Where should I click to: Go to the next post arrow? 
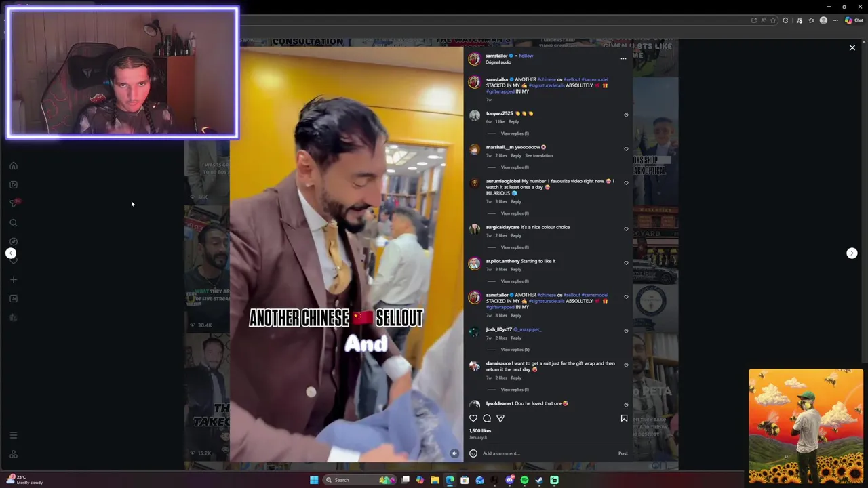(x=852, y=253)
